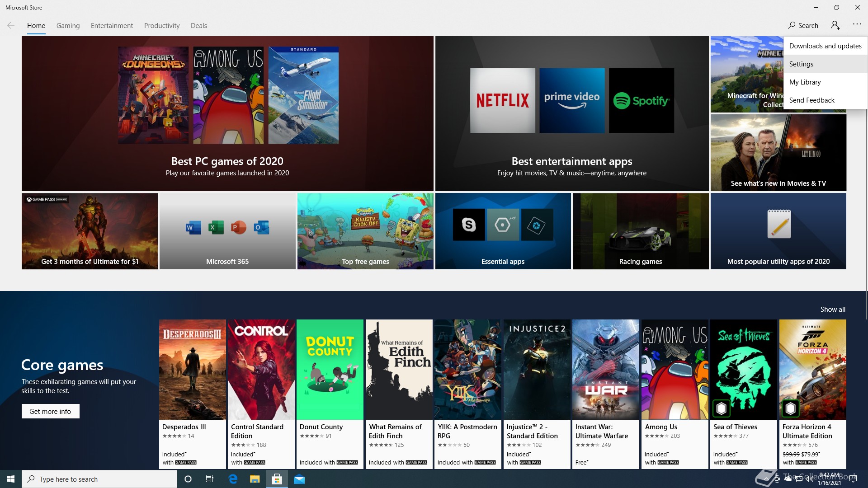
Task: Open Best entertainment apps banner title
Action: [x=572, y=161]
